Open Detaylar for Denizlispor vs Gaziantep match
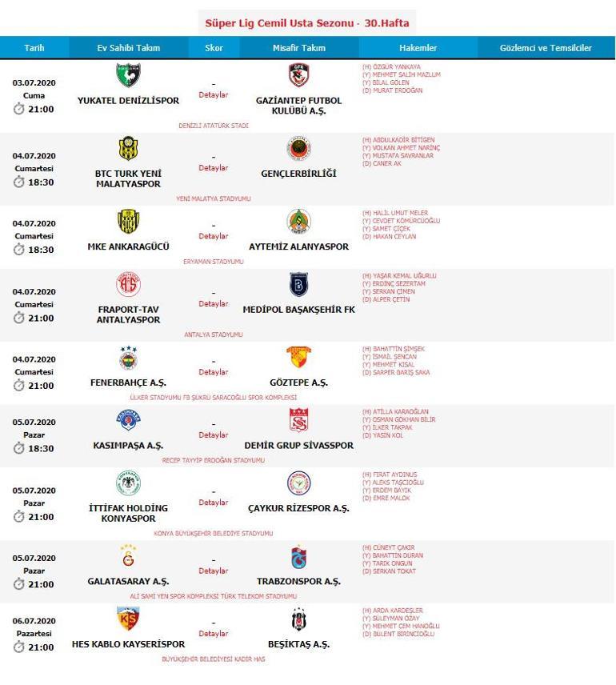 coord(213,94)
